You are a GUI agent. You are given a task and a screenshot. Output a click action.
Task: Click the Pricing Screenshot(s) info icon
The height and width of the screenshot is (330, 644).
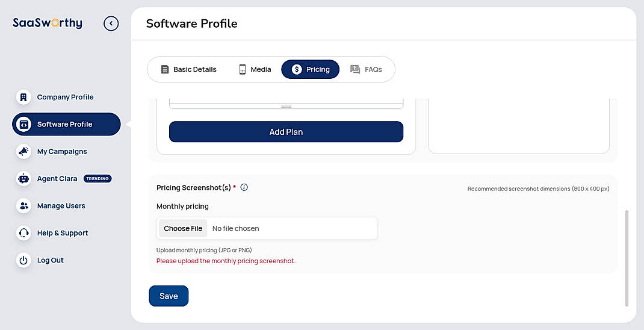pos(244,187)
